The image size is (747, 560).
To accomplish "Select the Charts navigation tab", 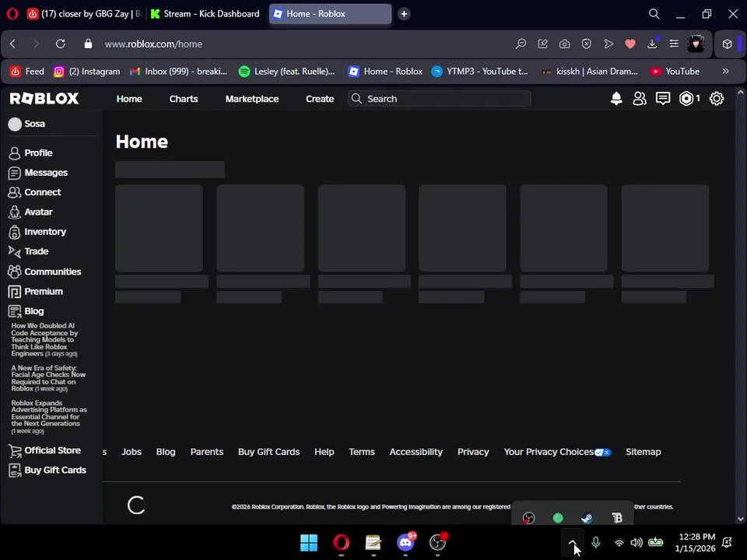I will point(184,99).
